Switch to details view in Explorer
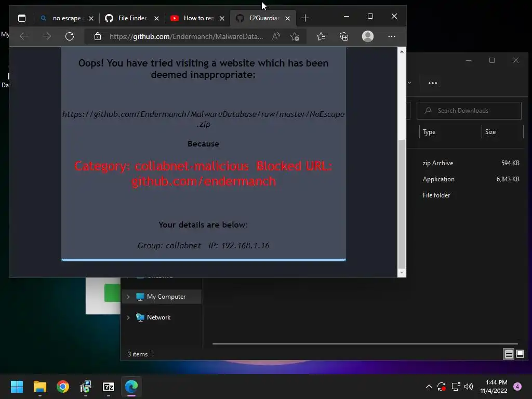Screen dimensions: 532x399 [x=509, y=354]
